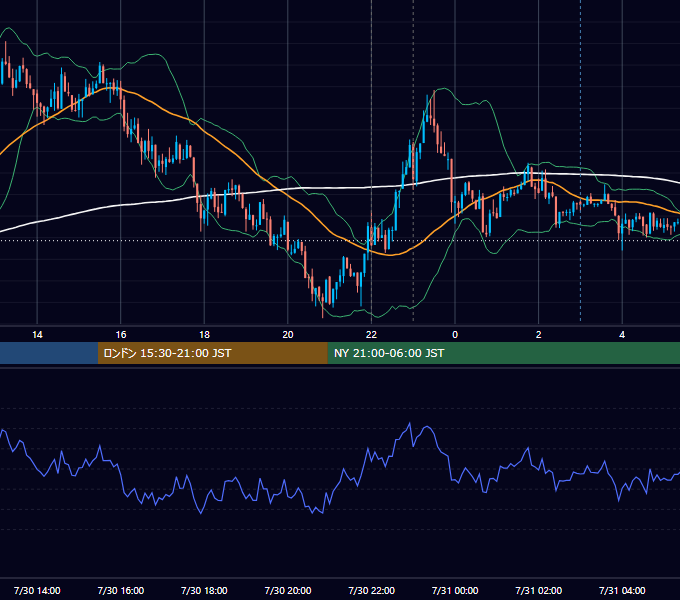Click hour label 22 on upper axis
680x600 pixels.
tap(371, 335)
